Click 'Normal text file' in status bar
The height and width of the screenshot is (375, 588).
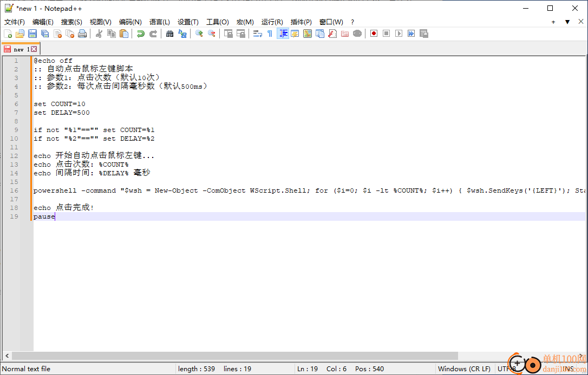(x=26, y=369)
